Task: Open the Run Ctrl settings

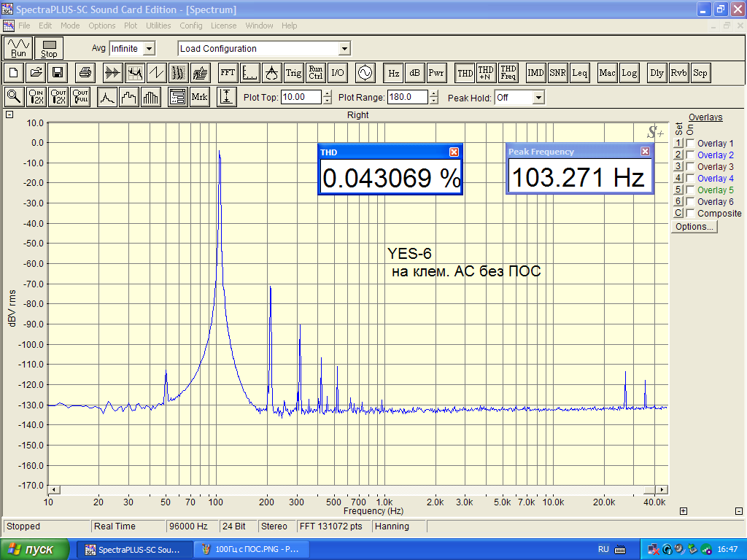Action: 315,72
